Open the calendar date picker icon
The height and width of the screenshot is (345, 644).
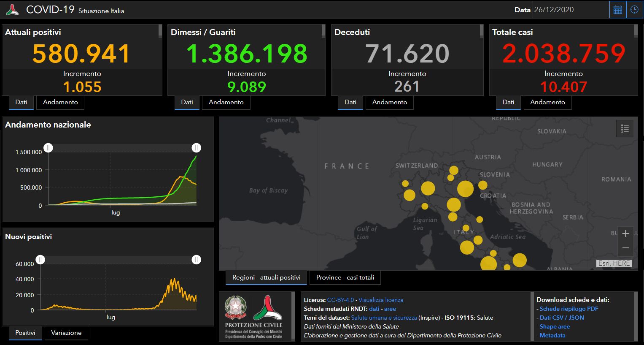(x=617, y=10)
